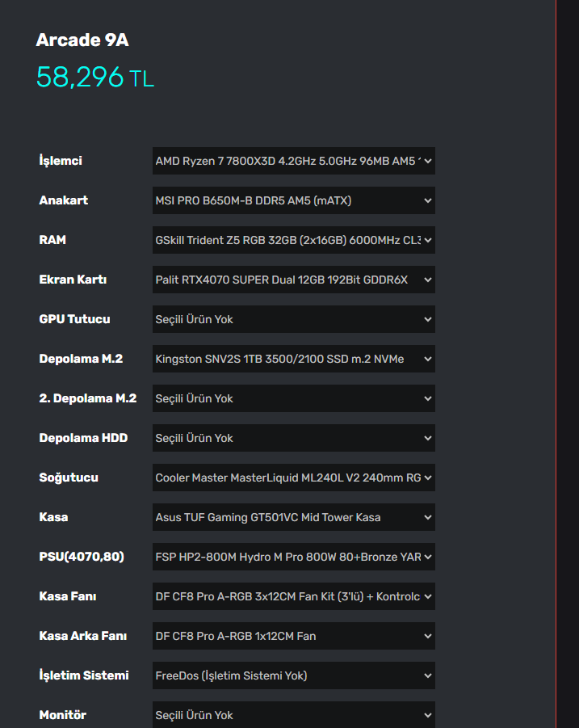Expand the Soğutucu cooler dropdown
Viewport: 579px width, 728px height.
click(294, 478)
